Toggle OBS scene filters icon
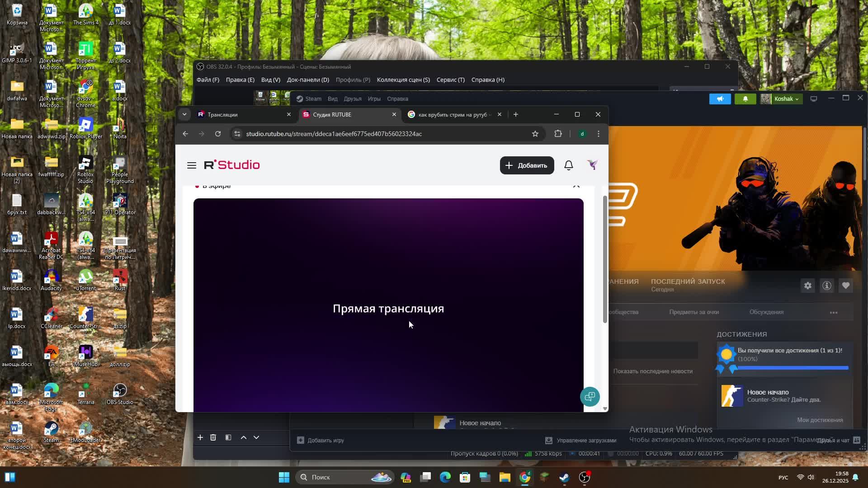Screen dimensions: 868x488 click(228, 437)
